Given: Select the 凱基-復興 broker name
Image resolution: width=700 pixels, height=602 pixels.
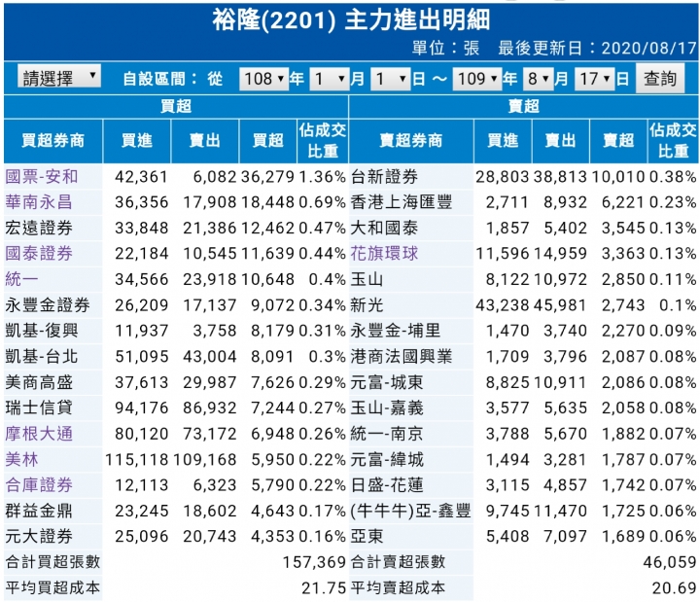Looking at the screenshot, I should (42, 331).
